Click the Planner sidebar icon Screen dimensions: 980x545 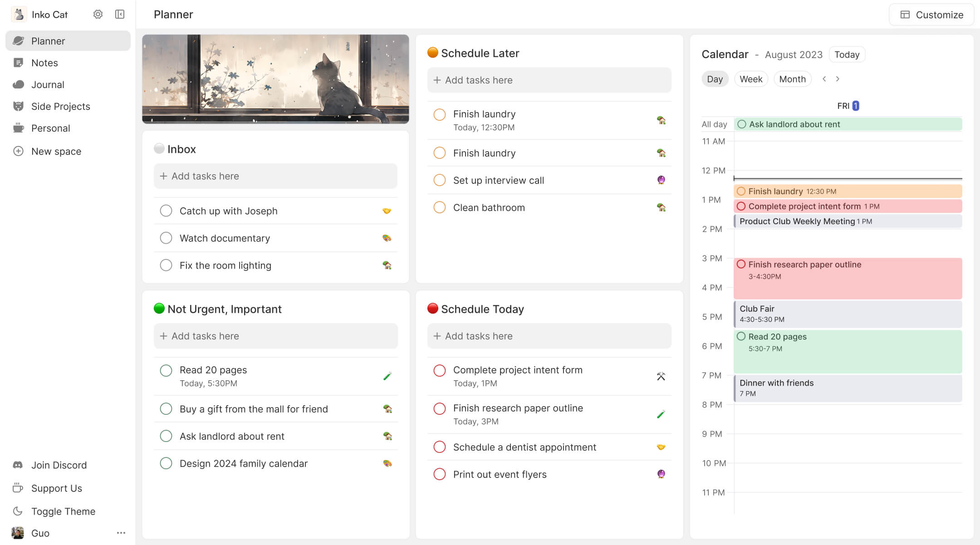[18, 40]
